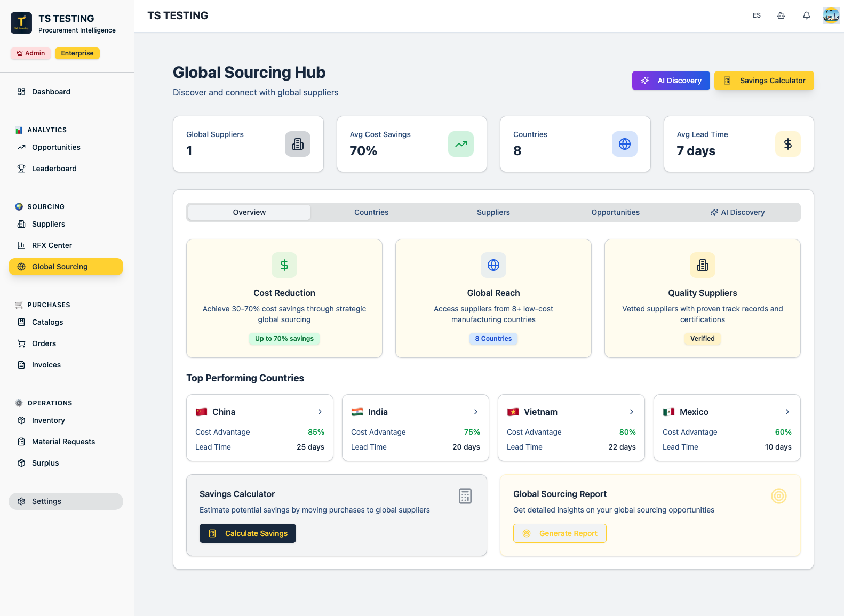Image resolution: width=844 pixels, height=616 pixels.
Task: Click the TS Testing logo icon
Action: pos(21,23)
